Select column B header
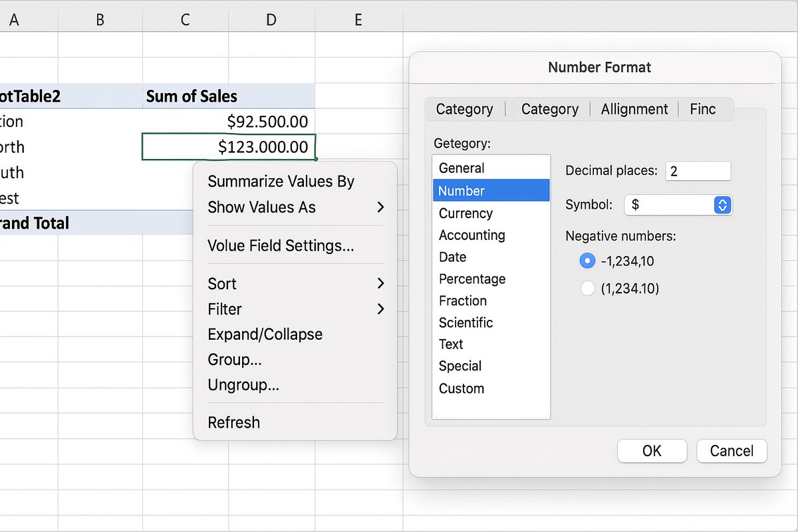Viewport: 798px width, 532px height. coord(100,20)
